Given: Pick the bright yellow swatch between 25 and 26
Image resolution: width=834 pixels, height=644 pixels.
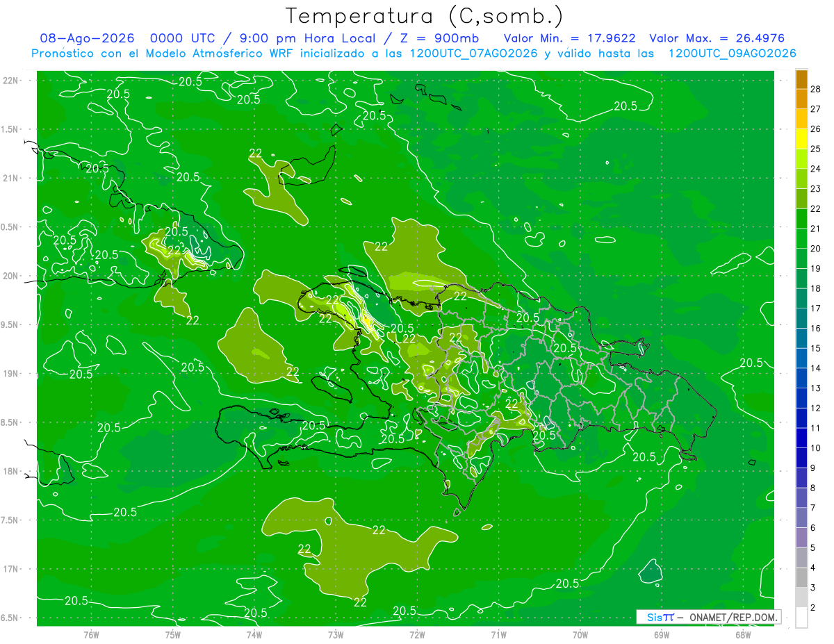Looking at the screenshot, I should point(801,139).
